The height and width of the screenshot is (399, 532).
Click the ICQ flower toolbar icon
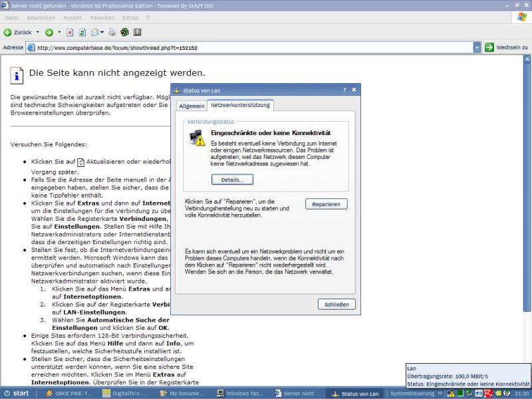click(125, 33)
